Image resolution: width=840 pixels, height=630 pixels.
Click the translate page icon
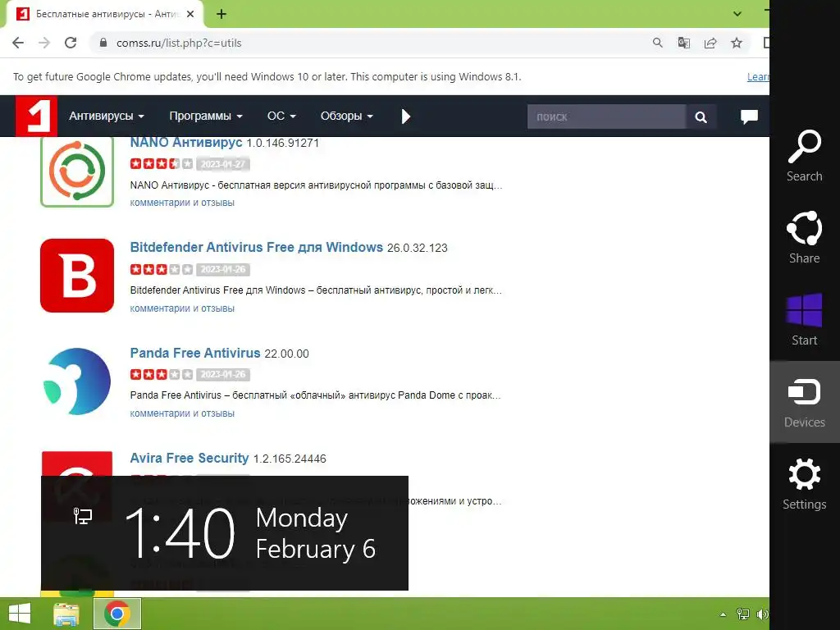coord(683,43)
